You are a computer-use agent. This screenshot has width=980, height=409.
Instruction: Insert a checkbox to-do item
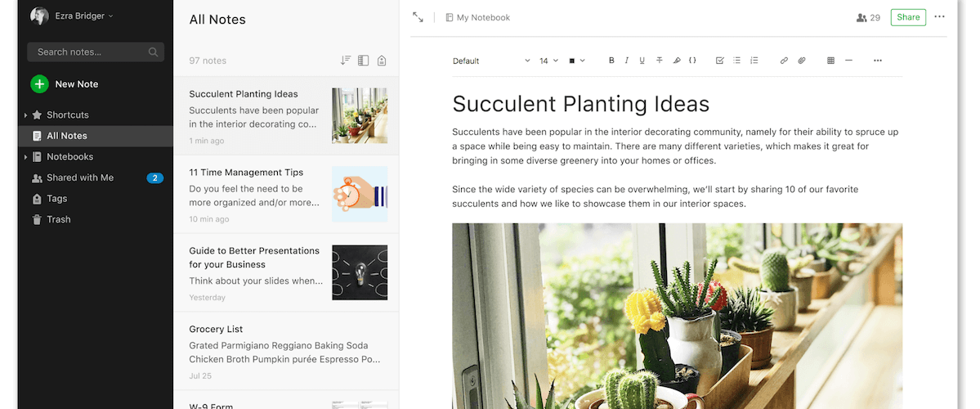[719, 61]
